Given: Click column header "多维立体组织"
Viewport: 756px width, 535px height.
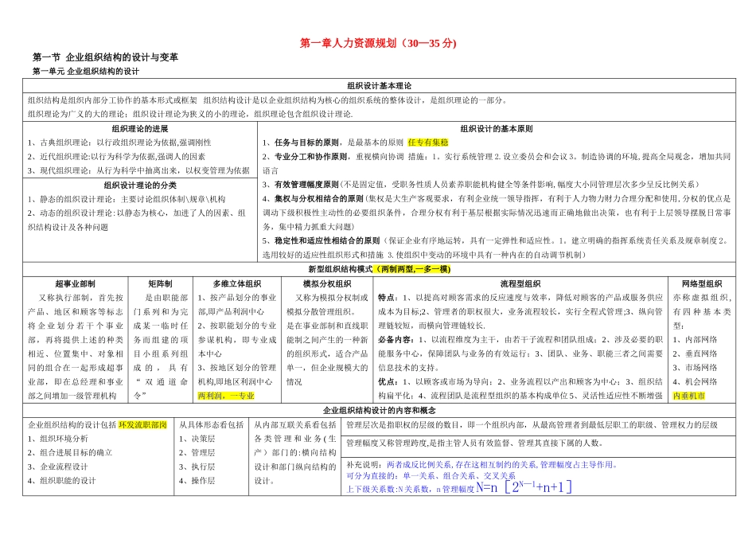Looking at the screenshot, I should pyautogui.click(x=236, y=283).
